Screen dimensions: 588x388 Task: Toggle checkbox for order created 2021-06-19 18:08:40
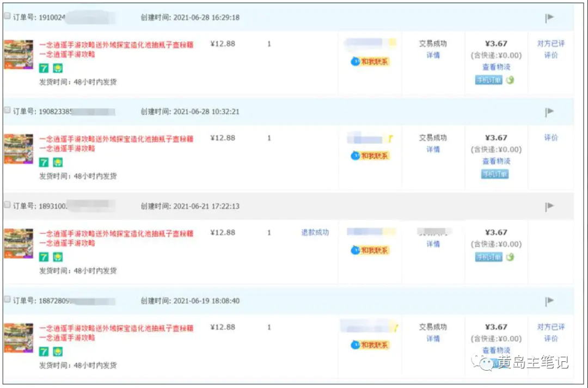pyautogui.click(x=7, y=300)
